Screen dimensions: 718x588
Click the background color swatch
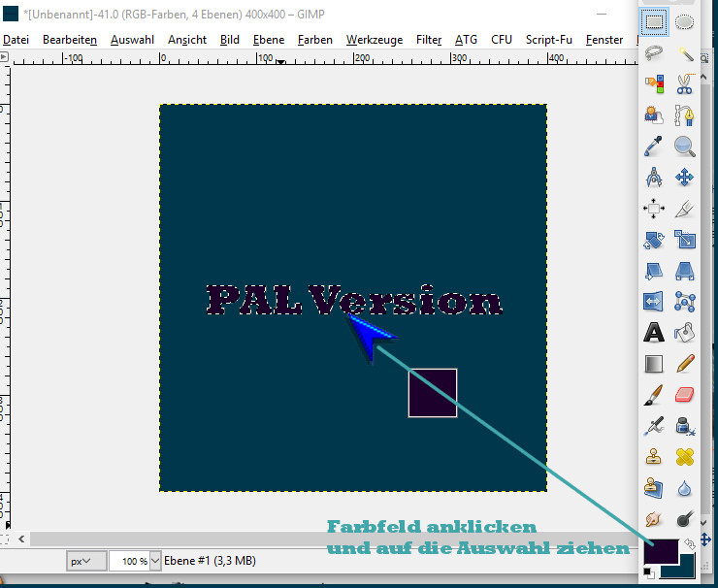tap(686, 569)
